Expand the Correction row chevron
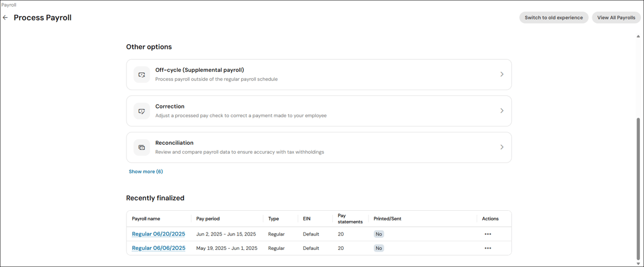The width and height of the screenshot is (644, 267). (501, 111)
